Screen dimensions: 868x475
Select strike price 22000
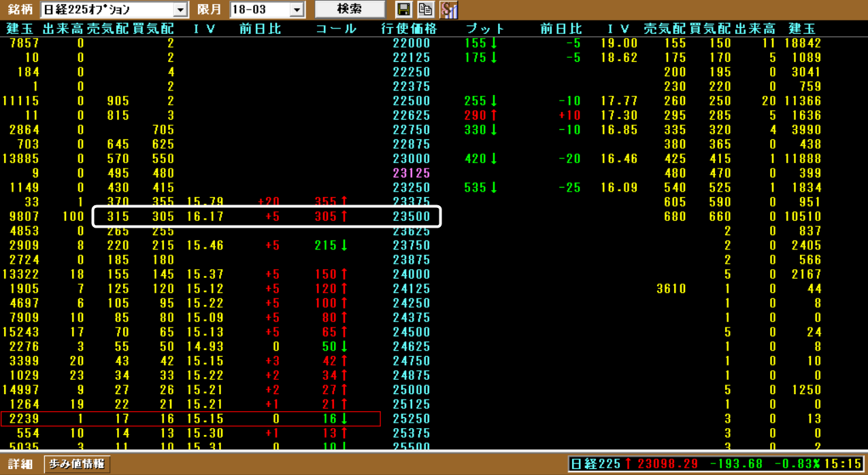pos(412,43)
